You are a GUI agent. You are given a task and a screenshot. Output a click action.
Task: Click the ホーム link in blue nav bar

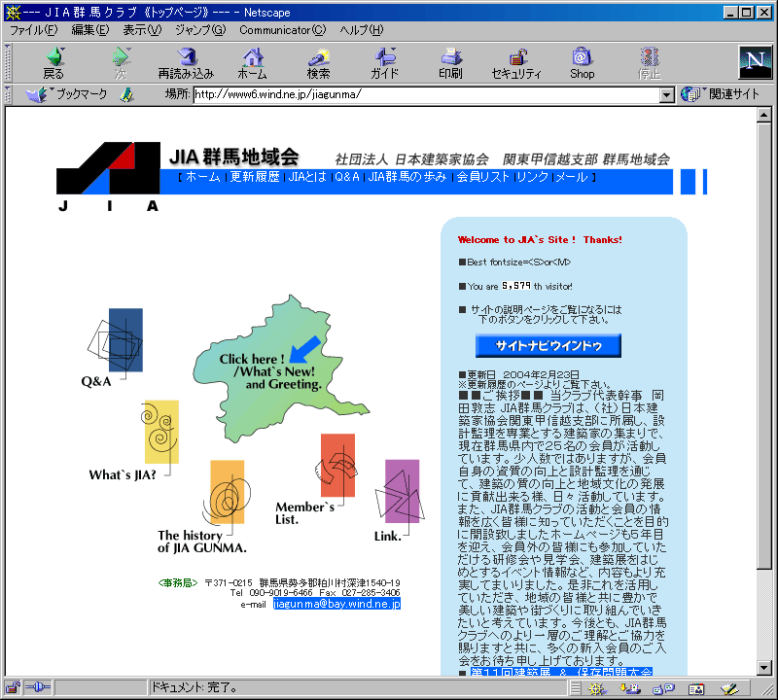click(202, 177)
